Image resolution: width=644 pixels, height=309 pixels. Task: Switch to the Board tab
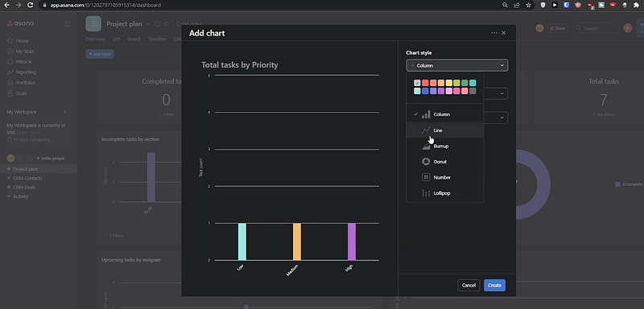pyautogui.click(x=134, y=39)
